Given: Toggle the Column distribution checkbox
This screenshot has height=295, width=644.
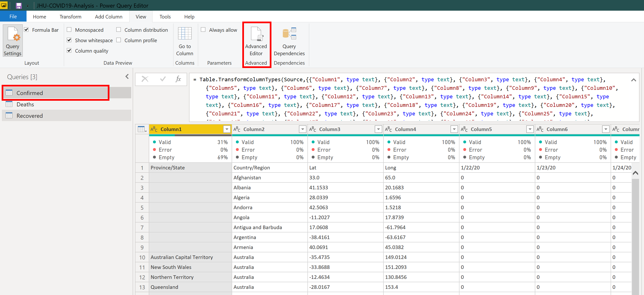Looking at the screenshot, I should pos(119,30).
